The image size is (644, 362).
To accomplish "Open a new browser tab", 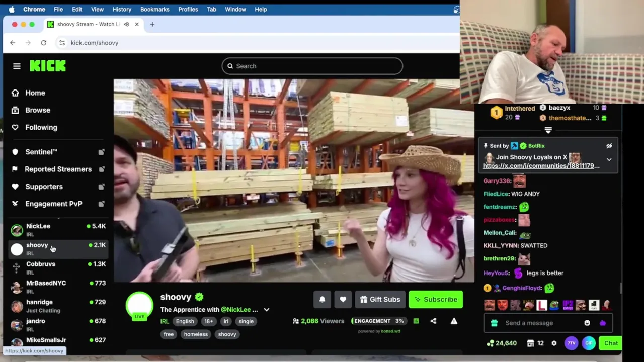I will click(152, 24).
